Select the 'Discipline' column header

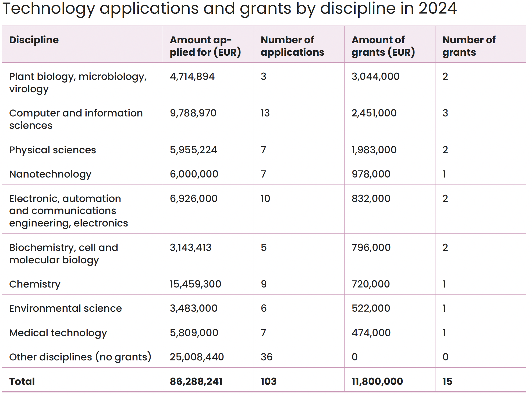coord(34,40)
